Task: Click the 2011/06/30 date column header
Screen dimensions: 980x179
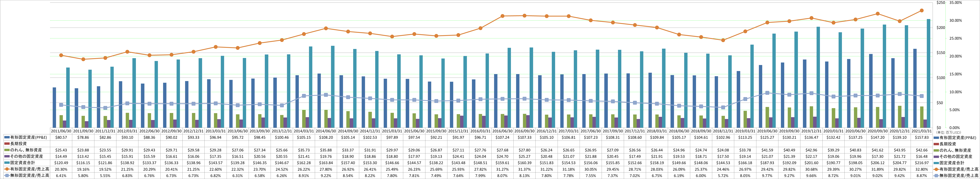Action: 61,131
